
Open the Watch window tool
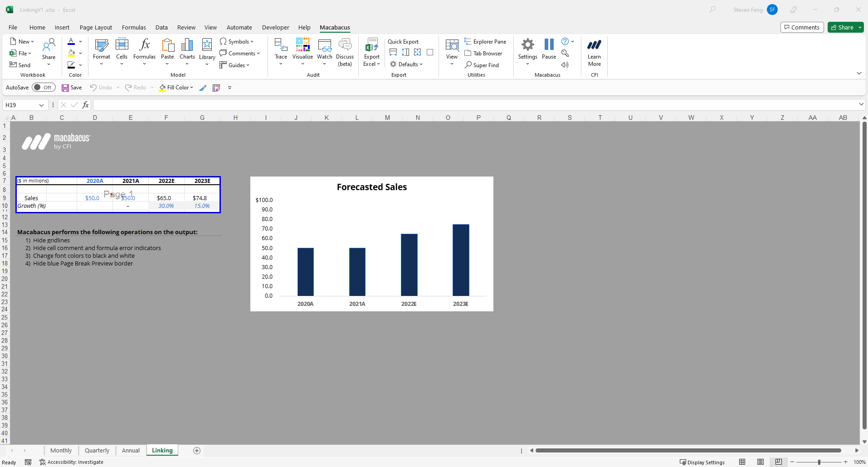(324, 49)
